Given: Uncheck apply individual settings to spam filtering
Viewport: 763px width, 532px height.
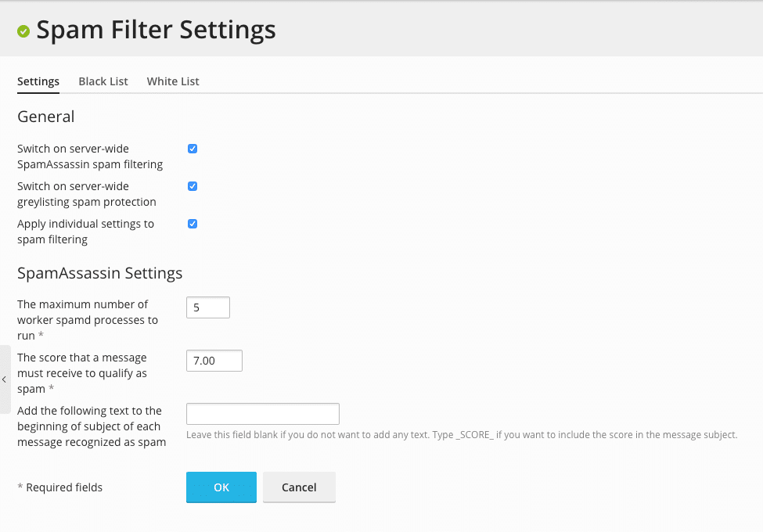Looking at the screenshot, I should pos(193,224).
